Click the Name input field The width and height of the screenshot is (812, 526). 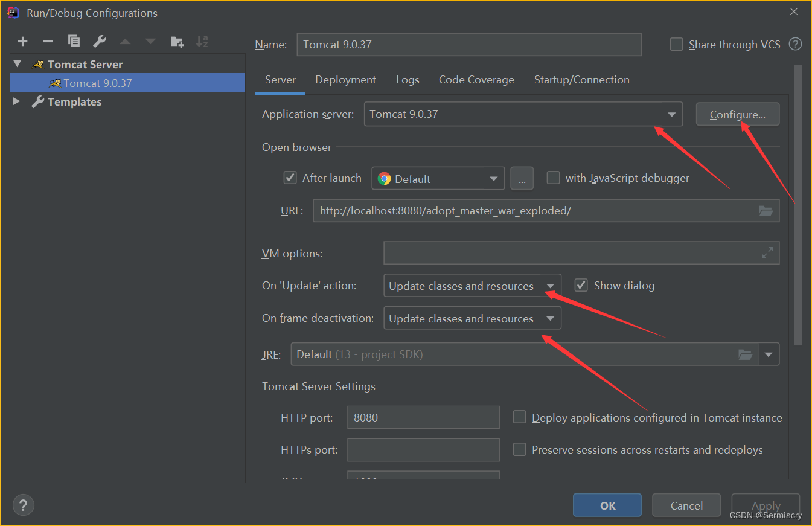pyautogui.click(x=468, y=45)
